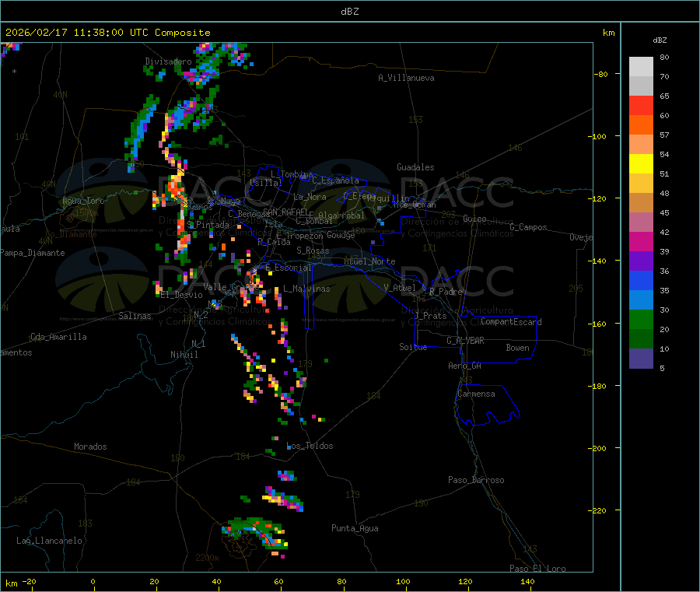Screen dimensions: 700x592
Task: Click the 'Cda_Amarilla' label
Action: click(x=58, y=337)
